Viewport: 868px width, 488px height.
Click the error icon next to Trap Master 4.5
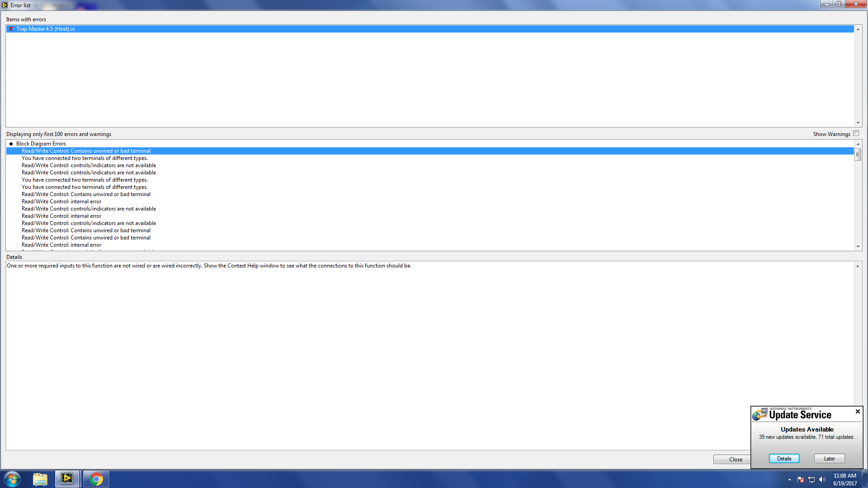[10, 28]
